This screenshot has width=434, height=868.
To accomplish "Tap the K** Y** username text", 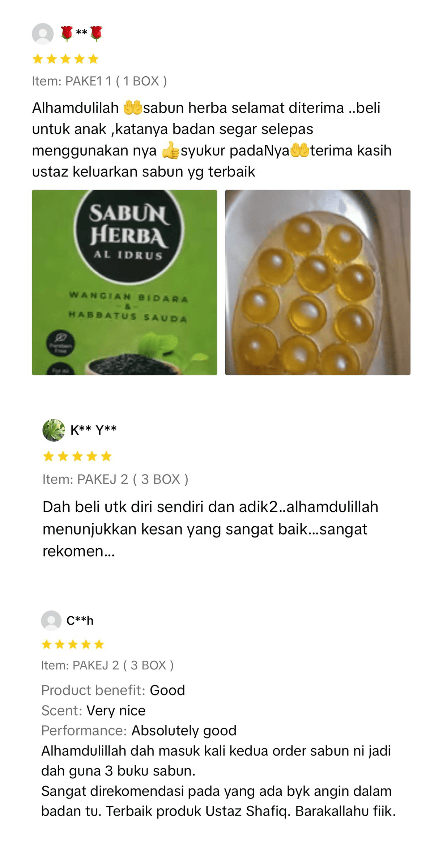I will (x=93, y=430).
